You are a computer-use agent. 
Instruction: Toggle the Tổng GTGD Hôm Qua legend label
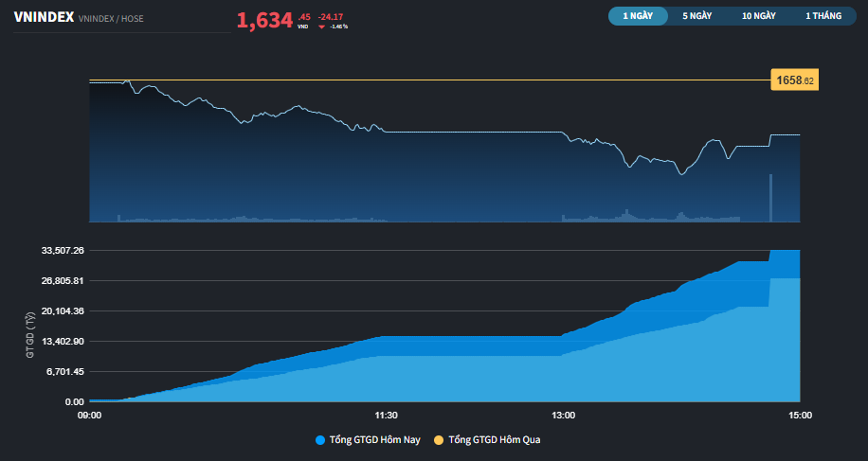pyautogui.click(x=494, y=440)
